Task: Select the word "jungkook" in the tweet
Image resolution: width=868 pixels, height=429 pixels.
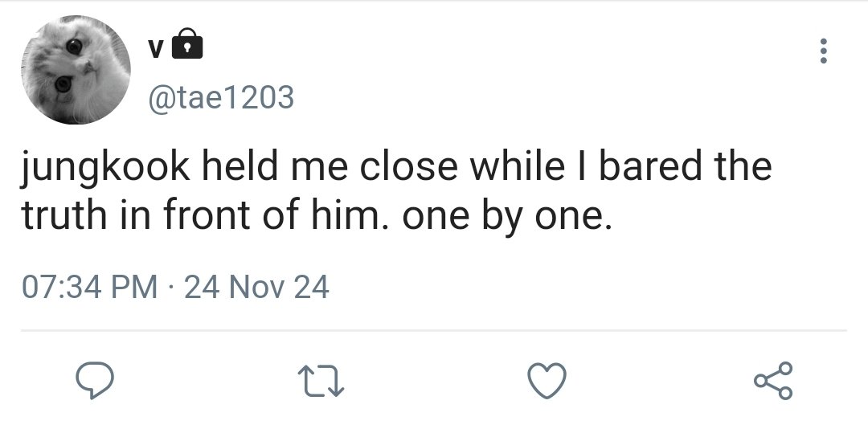Action: (105, 168)
